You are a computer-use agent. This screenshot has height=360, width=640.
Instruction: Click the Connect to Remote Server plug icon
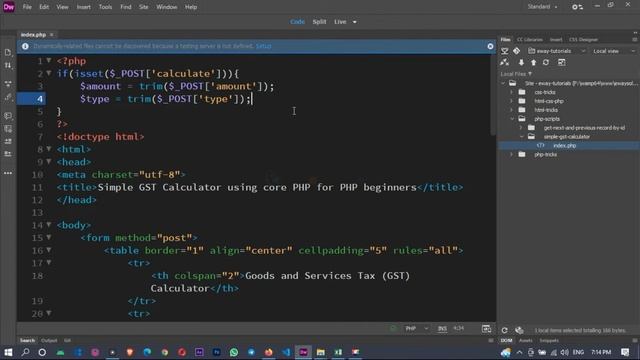505,62
